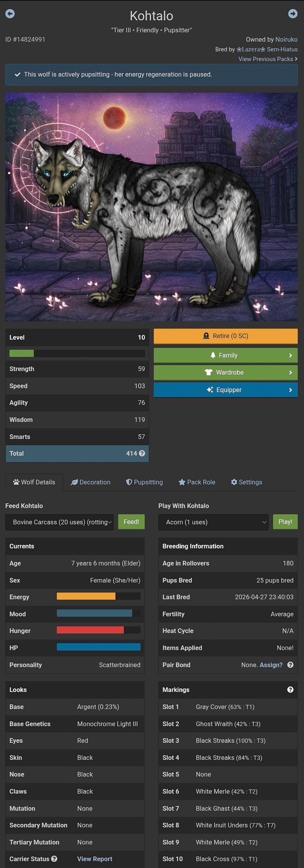This screenshot has height=868, width=304.
Task: Click the Pair Bond help icon
Action: pyautogui.click(x=290, y=665)
